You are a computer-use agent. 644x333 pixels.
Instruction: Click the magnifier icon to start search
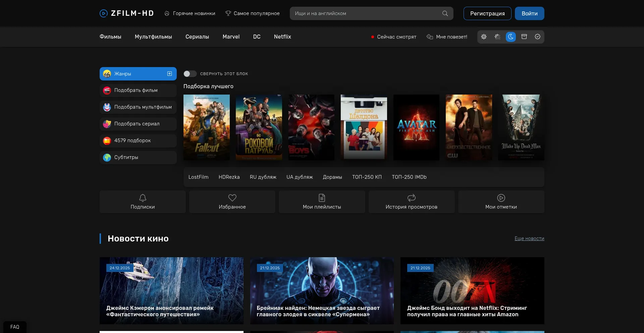(x=445, y=13)
